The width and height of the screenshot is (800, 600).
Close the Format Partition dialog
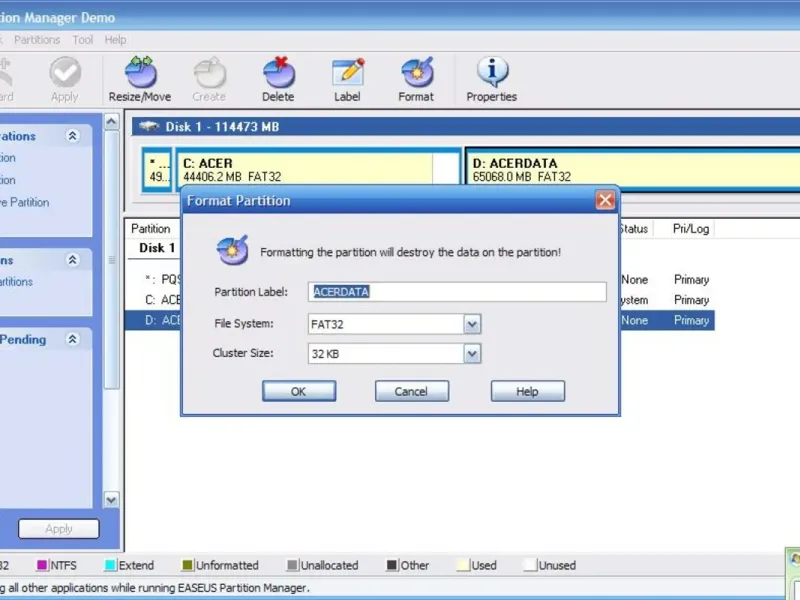coord(605,200)
